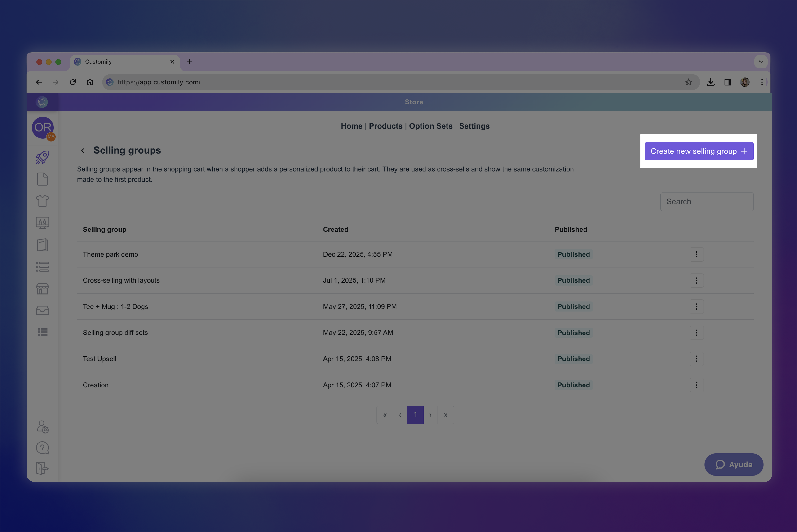This screenshot has height=532, width=797.
Task: Open the inbox tray icon in sidebar
Action: [x=42, y=310]
